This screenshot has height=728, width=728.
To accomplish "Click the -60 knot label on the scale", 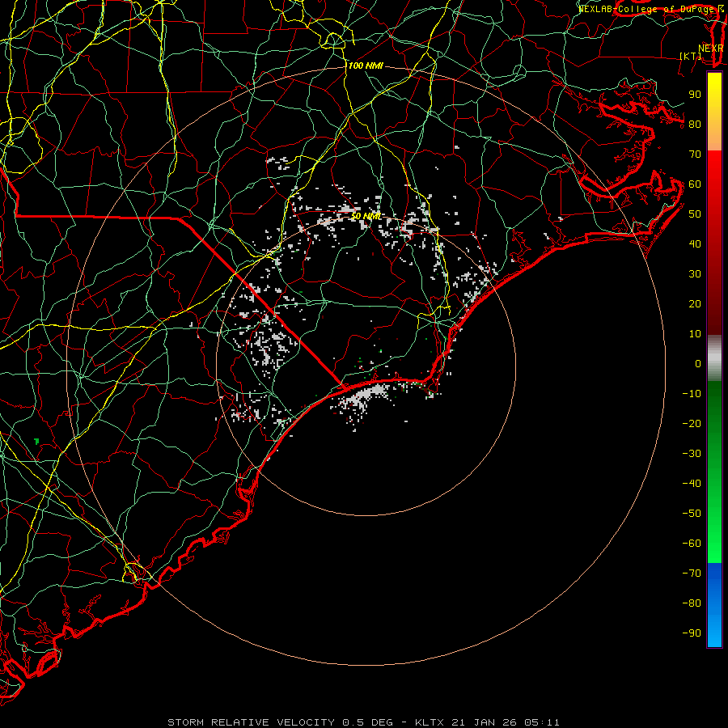I will click(x=692, y=544).
